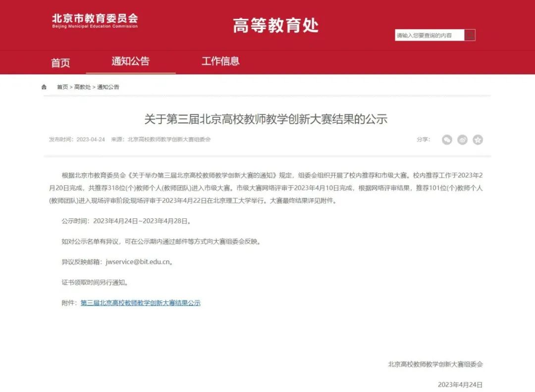Click 高教处 in the breadcrumb trail

pyautogui.click(x=83, y=87)
